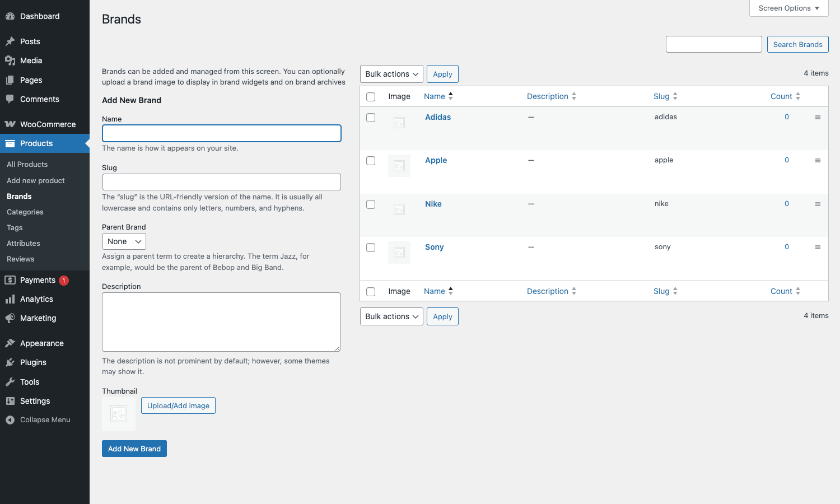This screenshot has width=840, height=504.
Task: Check the Apple row checkbox
Action: [x=371, y=161]
